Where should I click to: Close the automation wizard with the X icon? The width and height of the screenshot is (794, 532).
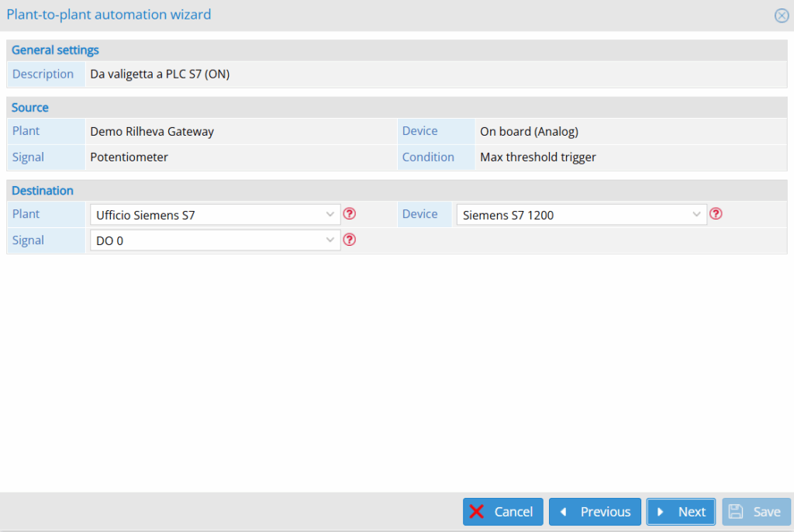(x=782, y=16)
